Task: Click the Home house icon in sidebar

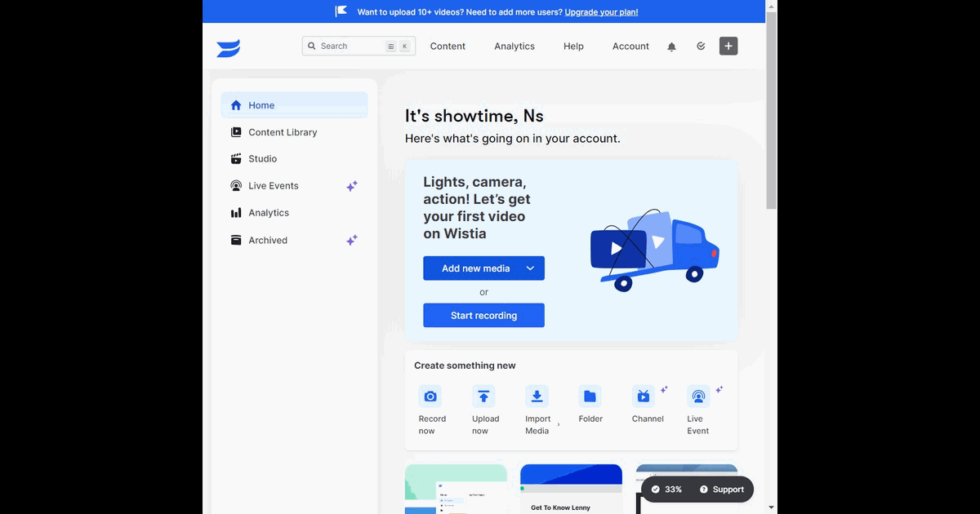Action: [236, 105]
